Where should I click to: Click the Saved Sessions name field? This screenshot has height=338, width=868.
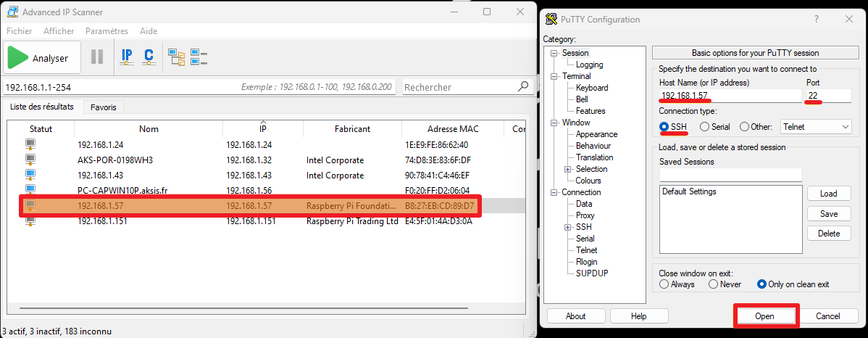pyautogui.click(x=730, y=175)
